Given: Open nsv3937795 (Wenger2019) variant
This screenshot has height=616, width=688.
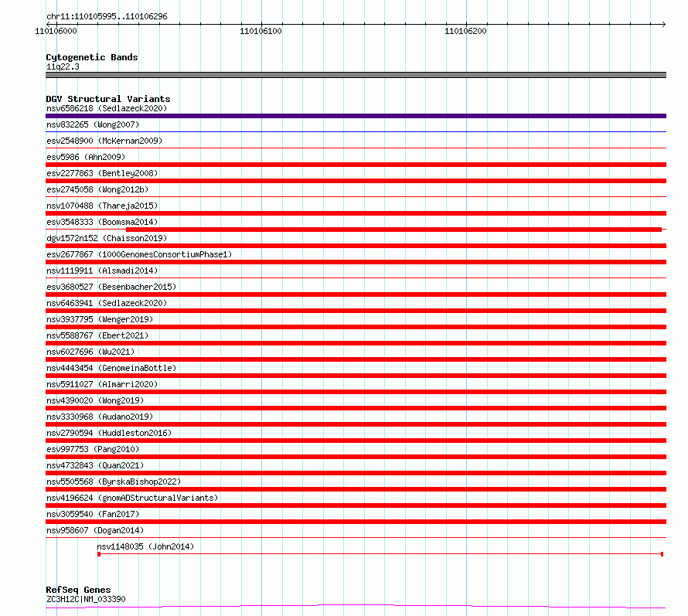Looking at the screenshot, I should [100, 319].
